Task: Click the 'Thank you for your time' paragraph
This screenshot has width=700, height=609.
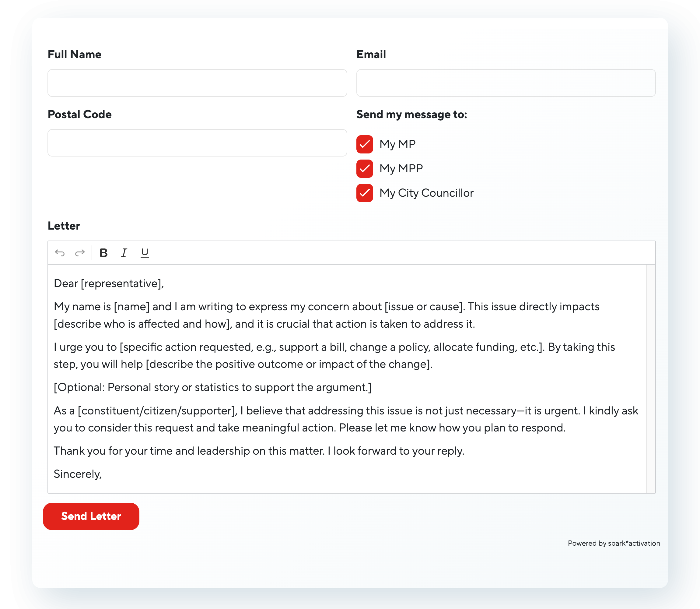Action: [258, 451]
